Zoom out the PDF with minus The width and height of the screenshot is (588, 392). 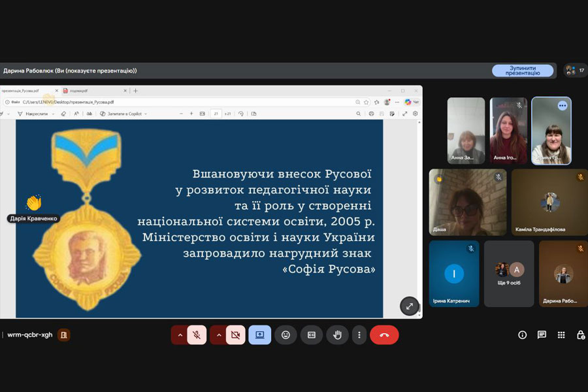tap(181, 114)
